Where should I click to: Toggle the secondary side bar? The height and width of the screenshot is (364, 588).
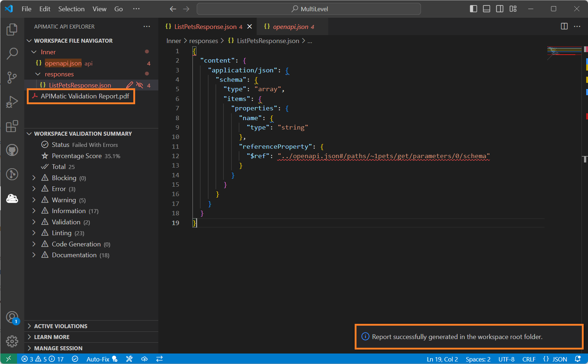coord(500,9)
